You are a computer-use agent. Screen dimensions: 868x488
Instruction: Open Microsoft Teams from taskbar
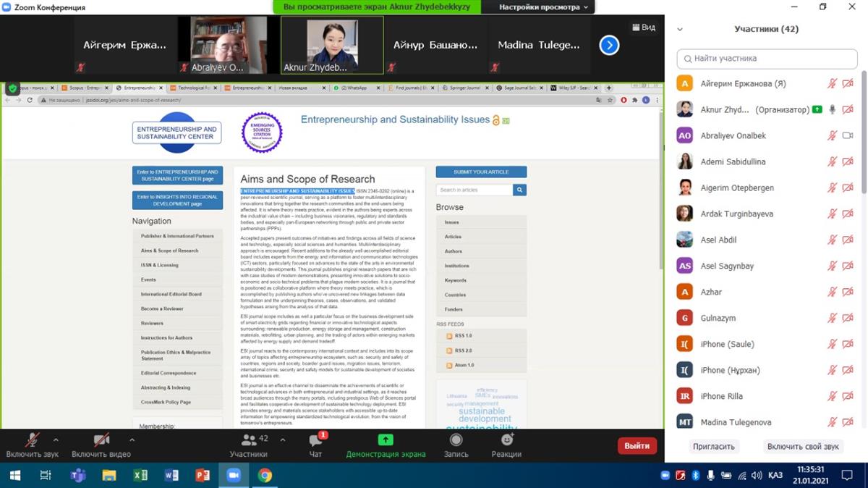(x=77, y=475)
